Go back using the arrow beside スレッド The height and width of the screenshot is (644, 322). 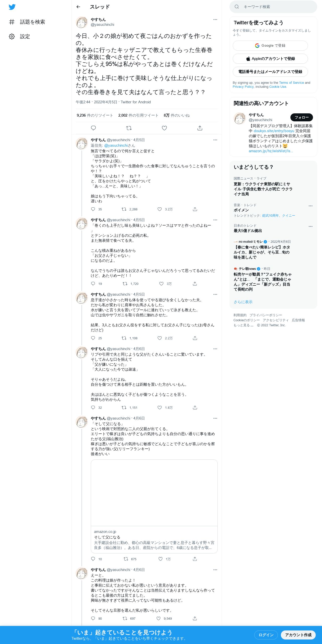(78, 7)
